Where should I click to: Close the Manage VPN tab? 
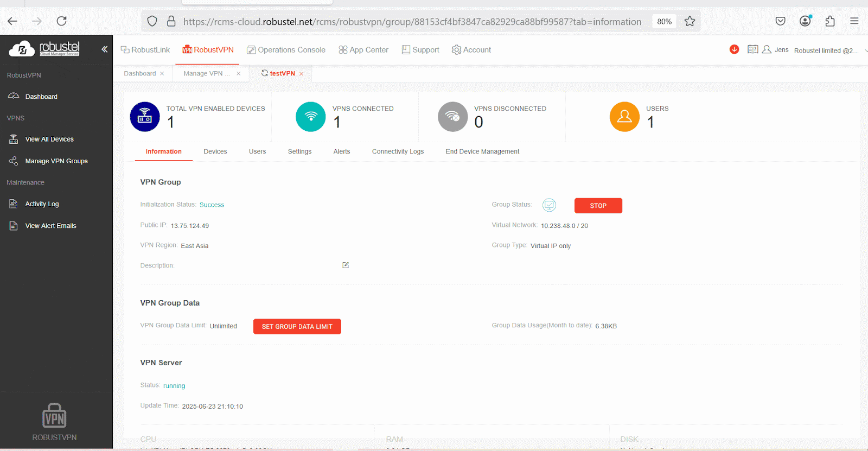(239, 74)
